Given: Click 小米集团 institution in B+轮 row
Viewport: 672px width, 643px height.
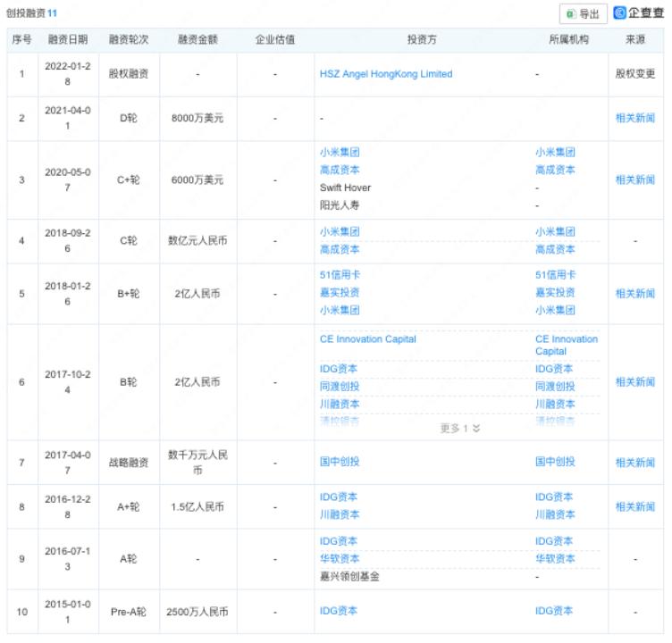Looking at the screenshot, I should click(555, 310).
